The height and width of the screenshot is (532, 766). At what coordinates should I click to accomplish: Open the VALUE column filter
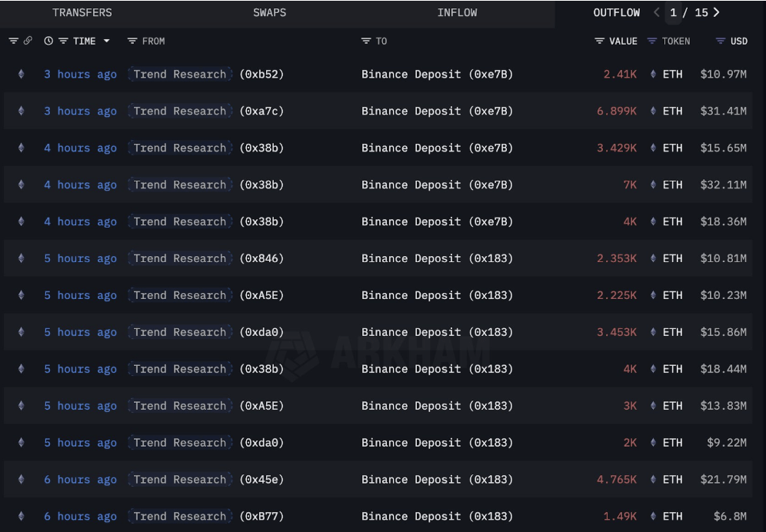599,42
